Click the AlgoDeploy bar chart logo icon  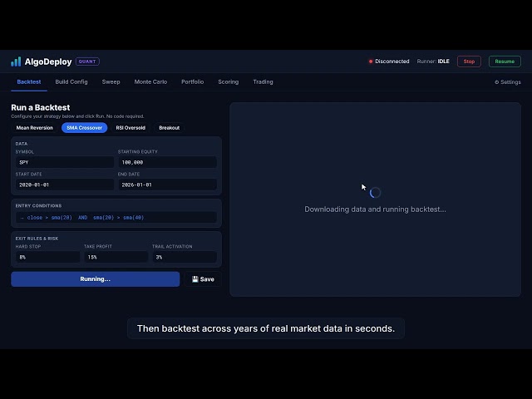pyautogui.click(x=16, y=62)
